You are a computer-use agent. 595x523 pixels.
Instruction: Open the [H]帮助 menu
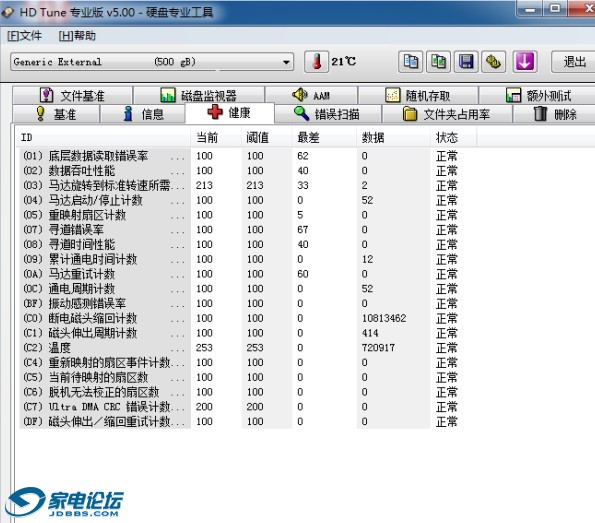coord(77,36)
